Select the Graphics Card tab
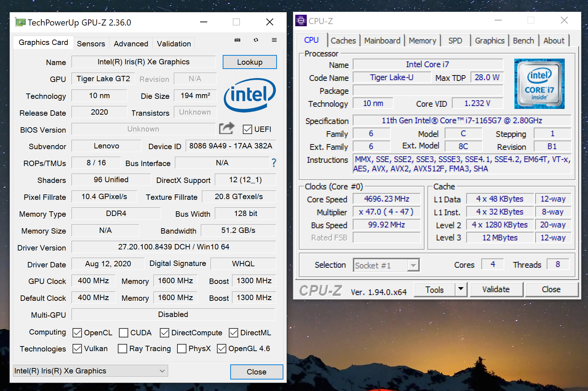 pos(43,42)
